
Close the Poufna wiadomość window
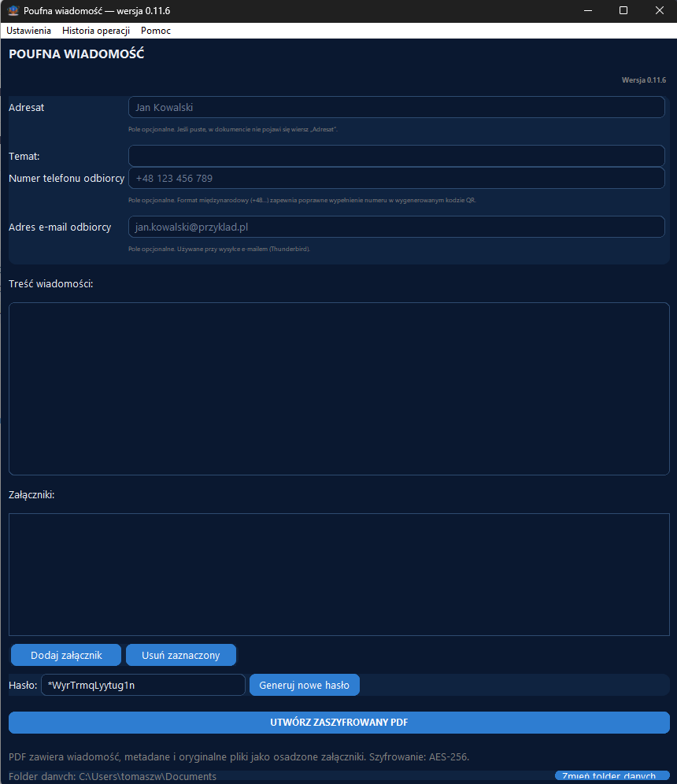pyautogui.click(x=660, y=10)
